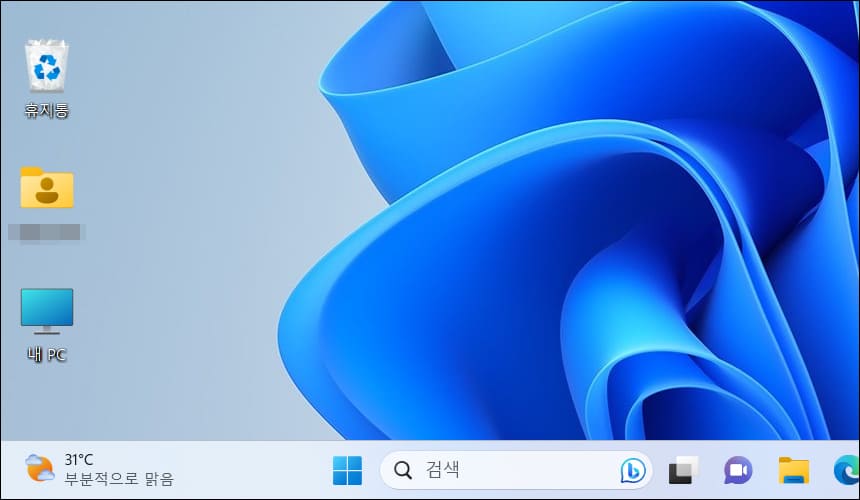The width and height of the screenshot is (860, 500).
Task: Launch the Chat (Teams) taskbar icon
Action: pyautogui.click(x=738, y=470)
